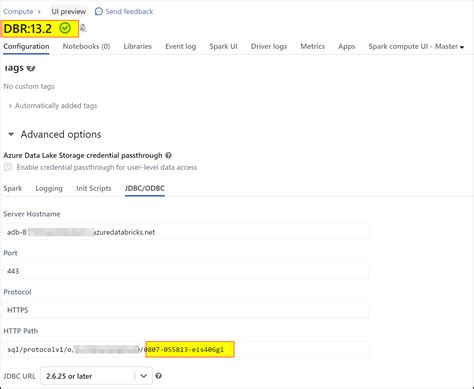Open Spark compute UI - Master dropdown

coord(416,46)
